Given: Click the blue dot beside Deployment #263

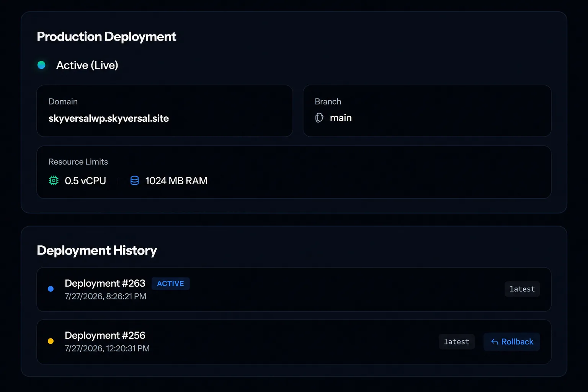Looking at the screenshot, I should click(x=51, y=289).
